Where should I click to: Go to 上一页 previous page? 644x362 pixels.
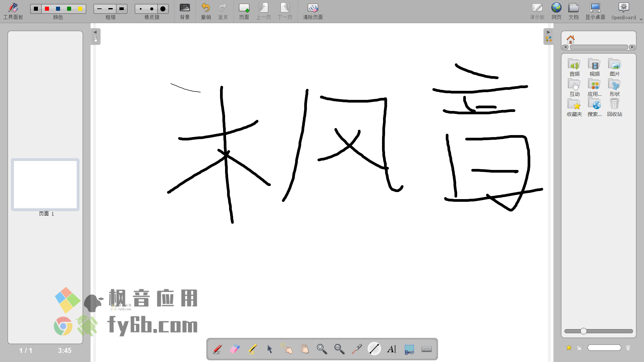pyautogui.click(x=264, y=11)
